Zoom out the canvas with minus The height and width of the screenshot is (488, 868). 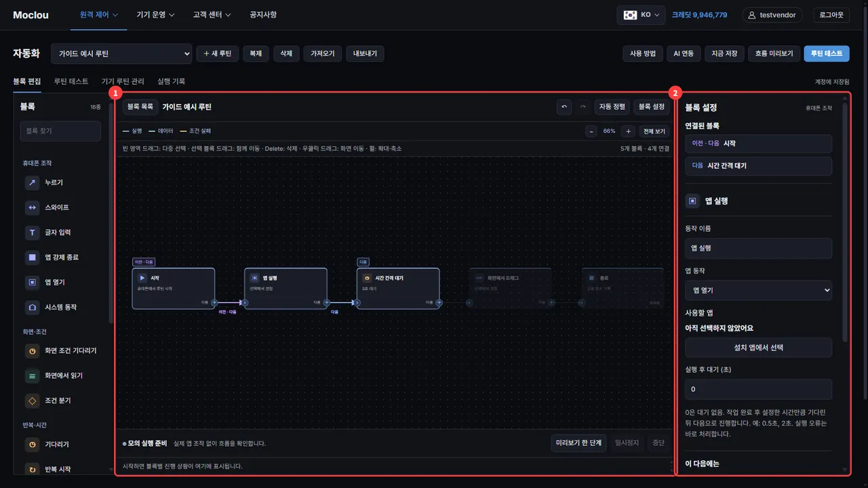pyautogui.click(x=591, y=131)
